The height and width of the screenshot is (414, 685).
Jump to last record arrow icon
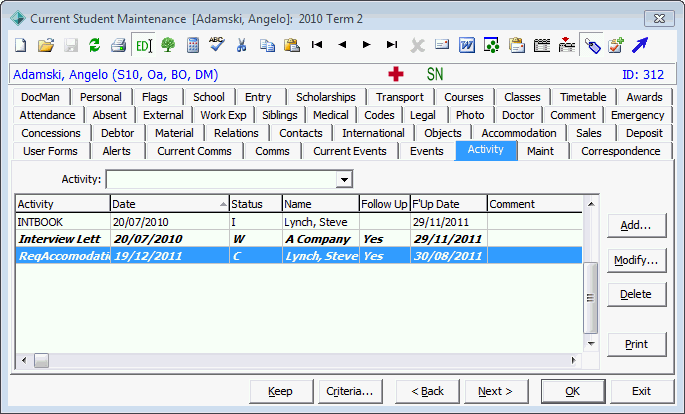point(392,45)
